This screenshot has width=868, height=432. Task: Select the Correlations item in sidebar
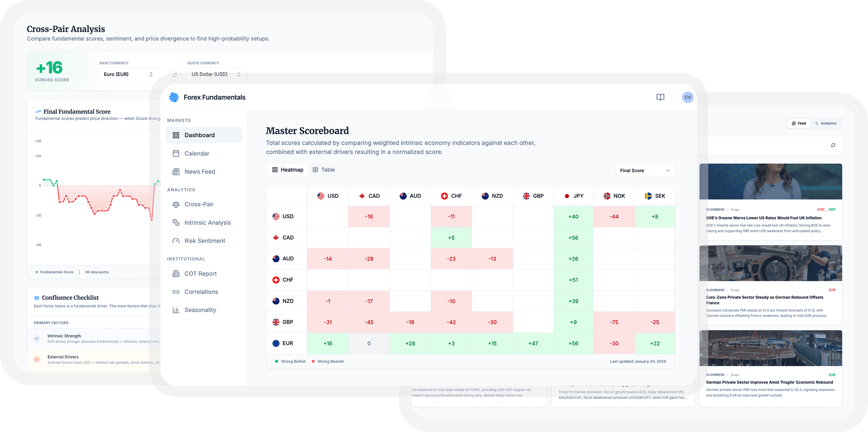(176, 292)
